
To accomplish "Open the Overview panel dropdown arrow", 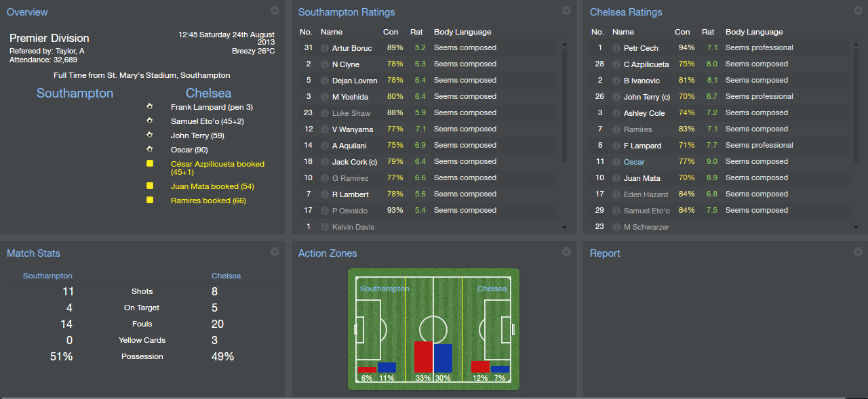I will [x=275, y=11].
